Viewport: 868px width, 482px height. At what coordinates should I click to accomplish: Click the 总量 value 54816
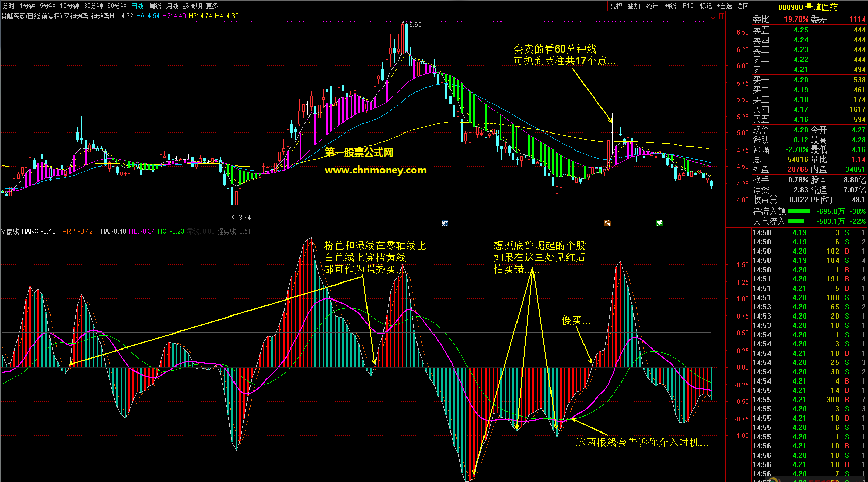tap(798, 159)
